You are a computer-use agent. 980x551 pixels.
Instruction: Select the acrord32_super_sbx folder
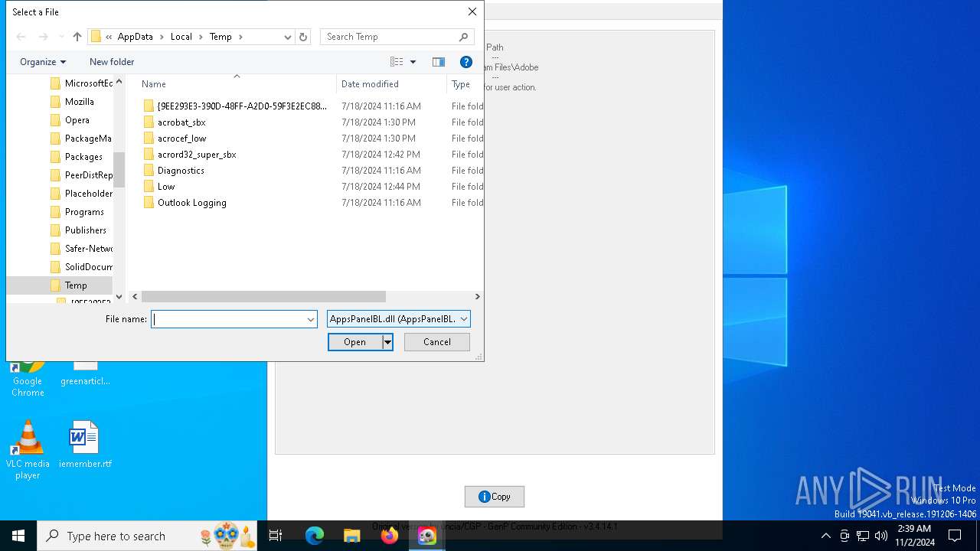coord(197,155)
